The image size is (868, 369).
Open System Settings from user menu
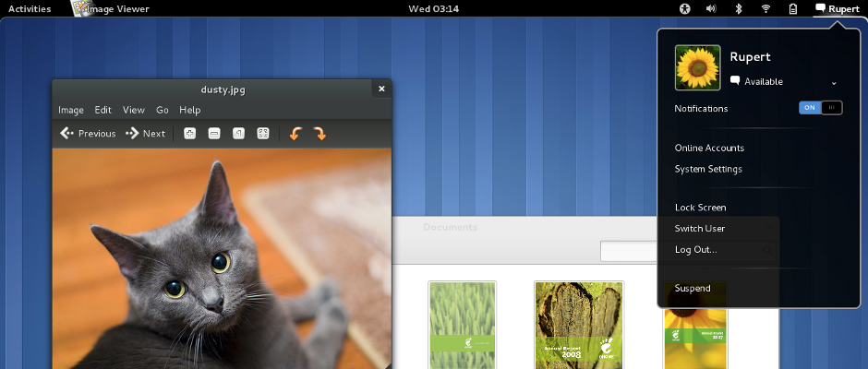click(708, 169)
